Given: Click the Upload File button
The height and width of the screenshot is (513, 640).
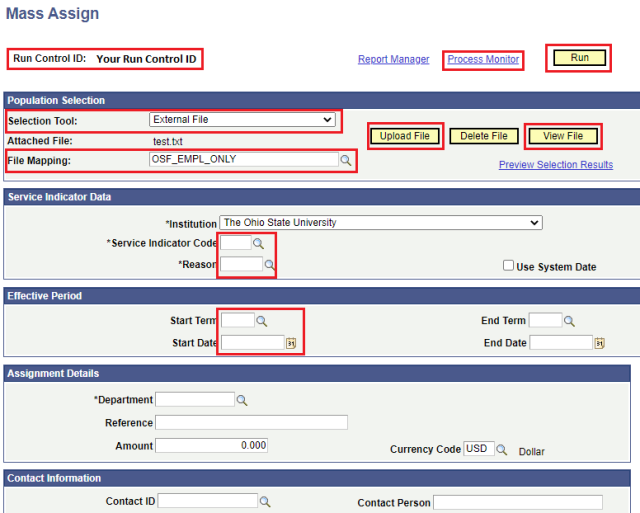Looking at the screenshot, I should point(404,136).
